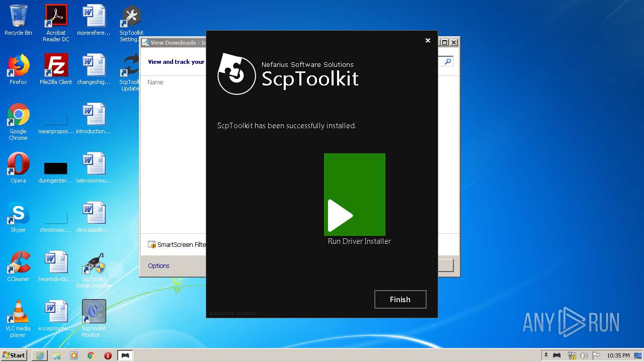This screenshot has width=644, height=362.
Task: Launch Google Chrome desktop shortcut
Action: coord(18,122)
